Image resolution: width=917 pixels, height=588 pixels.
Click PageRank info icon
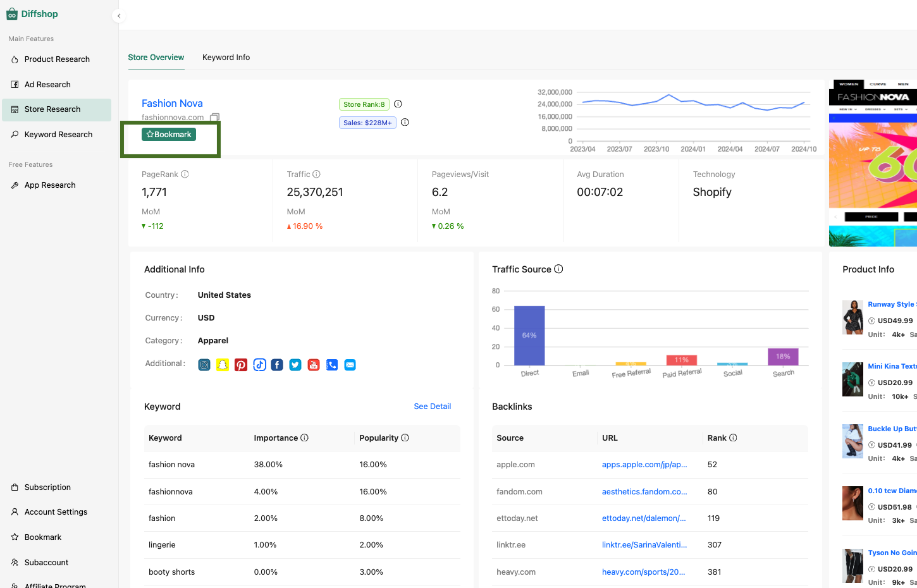pos(185,174)
